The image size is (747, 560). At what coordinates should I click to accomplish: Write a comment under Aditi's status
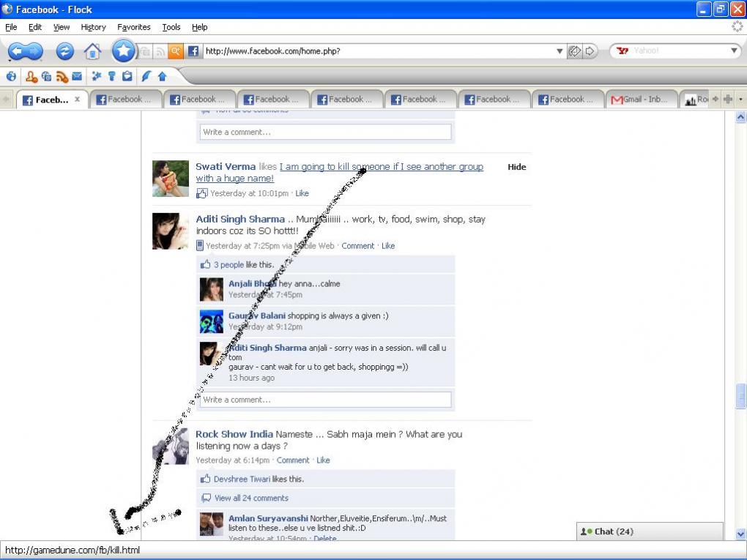(325, 400)
